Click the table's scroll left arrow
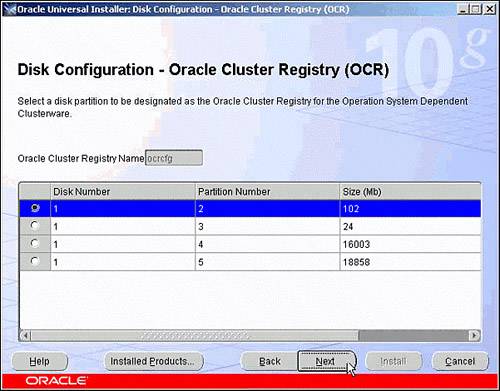The height and width of the screenshot is (391, 500). [25, 335]
